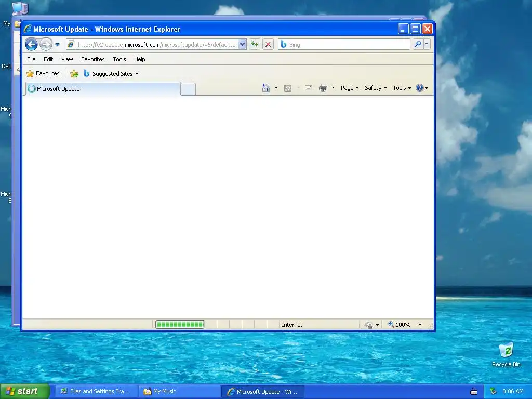This screenshot has height=399, width=532.
Task: Click the keyboard icon in taskbar
Action: point(474,392)
